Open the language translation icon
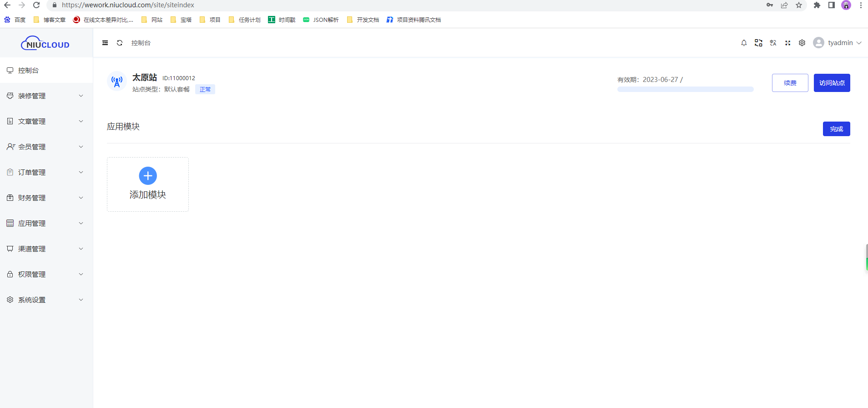 point(773,43)
